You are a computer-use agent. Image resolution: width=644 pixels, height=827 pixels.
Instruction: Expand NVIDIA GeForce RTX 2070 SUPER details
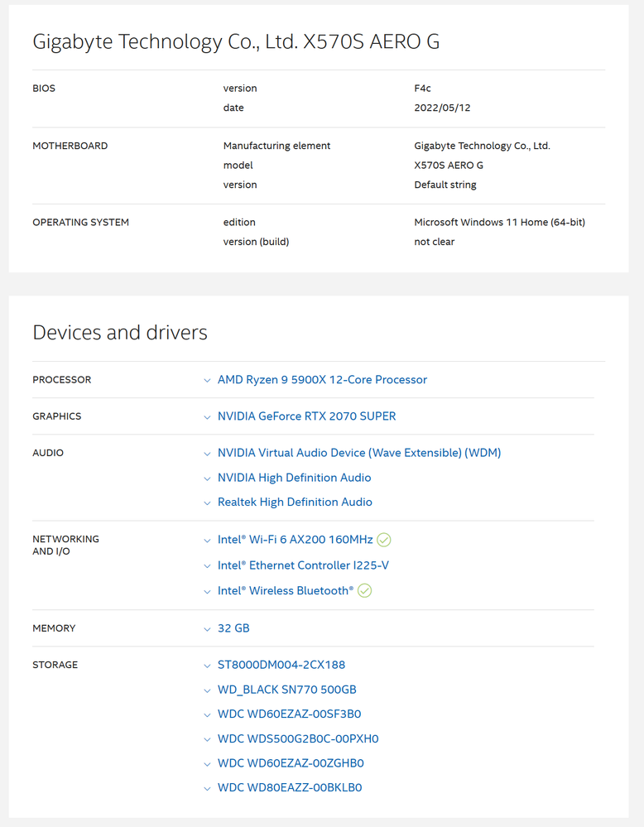207,416
